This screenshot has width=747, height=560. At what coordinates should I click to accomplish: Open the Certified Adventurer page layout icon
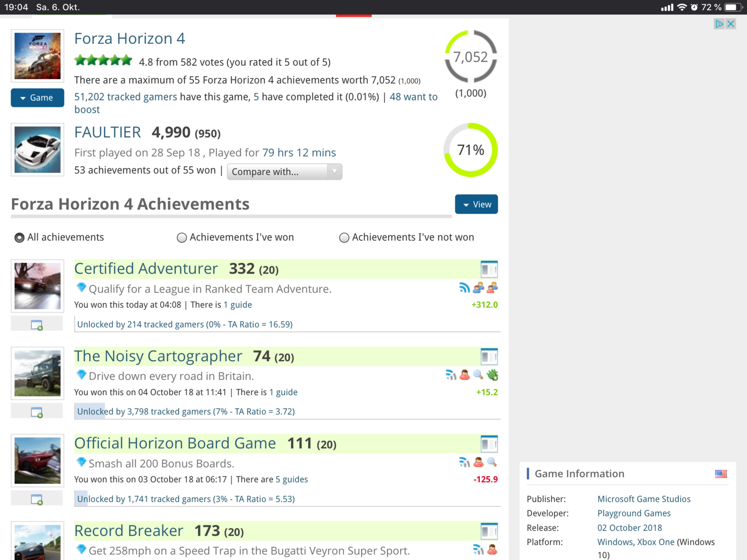pos(489,269)
